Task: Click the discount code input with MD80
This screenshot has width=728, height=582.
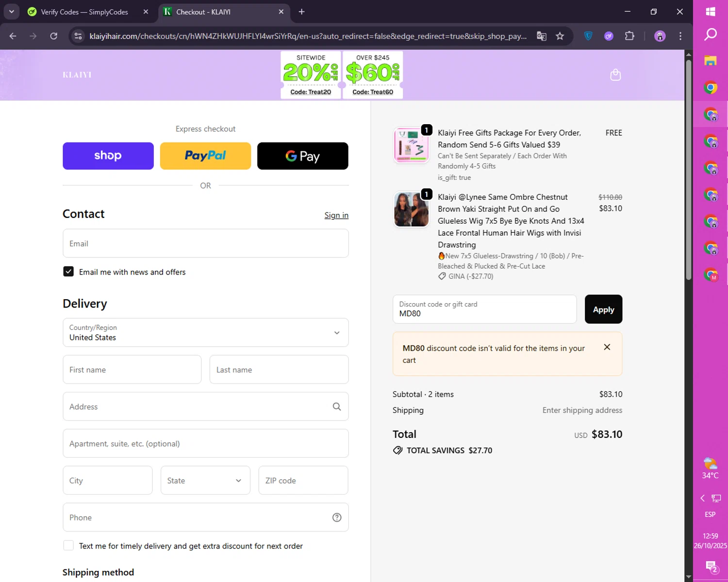Action: 485,309
